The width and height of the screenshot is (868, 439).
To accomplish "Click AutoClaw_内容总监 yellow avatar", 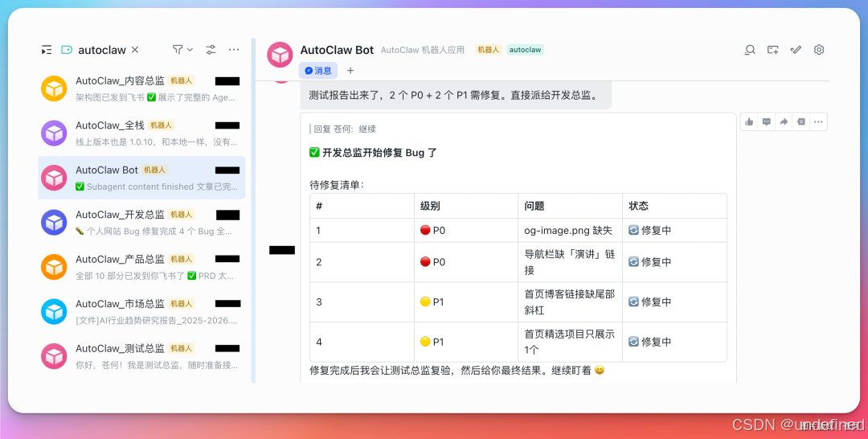I will 55,88.
